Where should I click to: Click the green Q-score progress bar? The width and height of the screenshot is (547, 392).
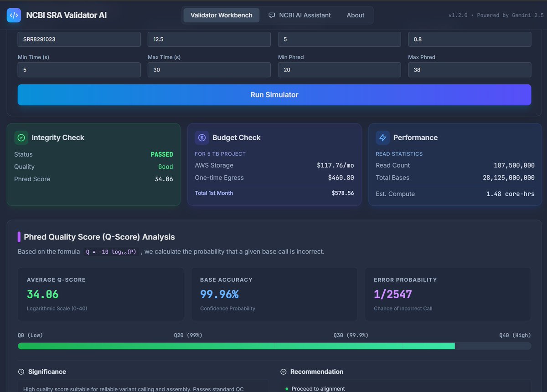236,346
